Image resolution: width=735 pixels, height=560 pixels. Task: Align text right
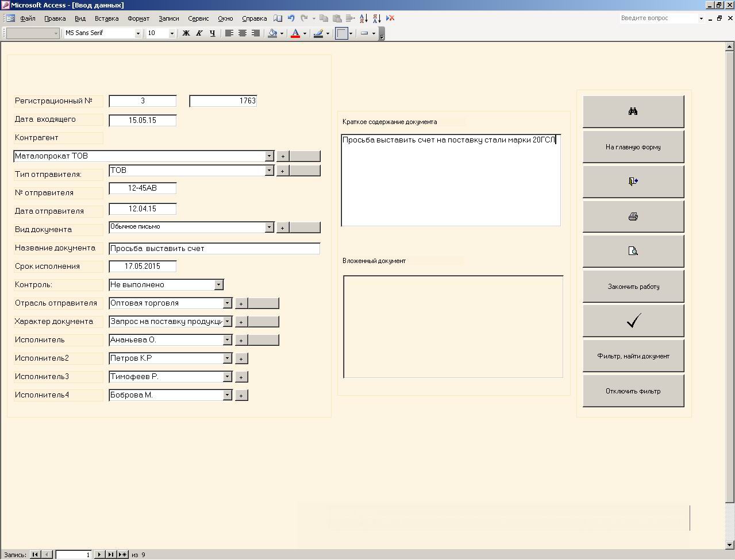(256, 33)
